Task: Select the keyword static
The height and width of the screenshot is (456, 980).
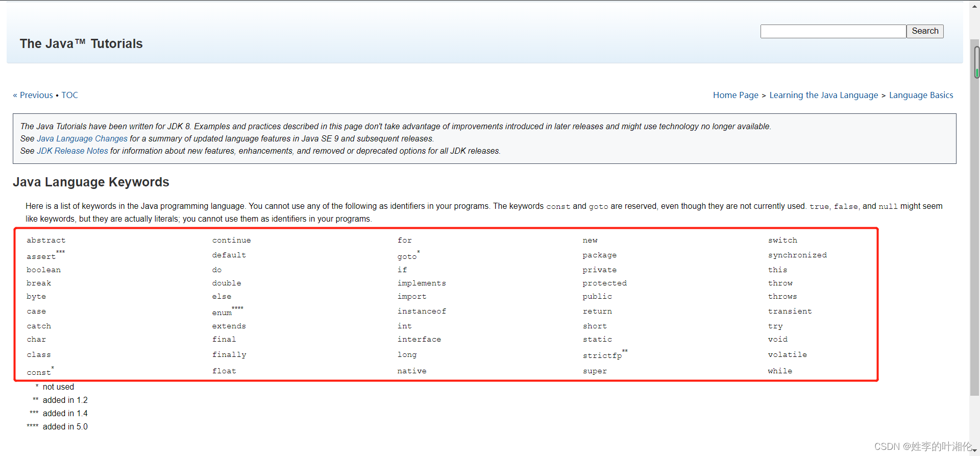Action: pyautogui.click(x=597, y=339)
